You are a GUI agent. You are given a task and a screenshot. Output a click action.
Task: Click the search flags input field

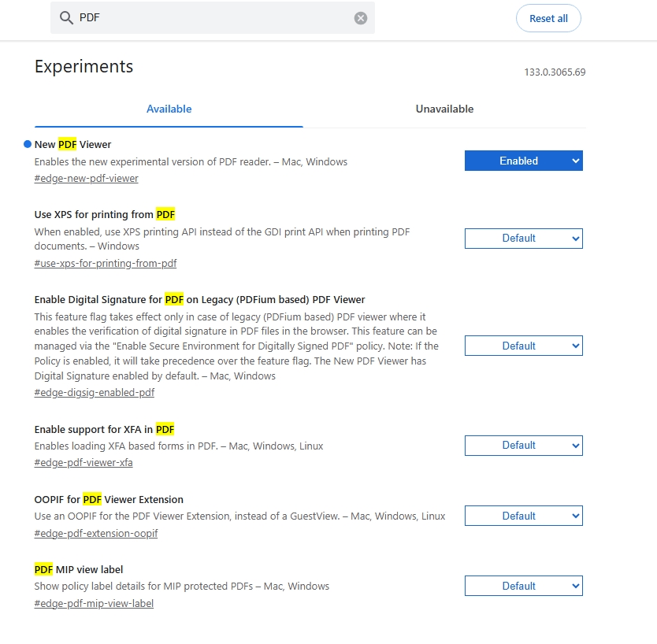tap(213, 18)
